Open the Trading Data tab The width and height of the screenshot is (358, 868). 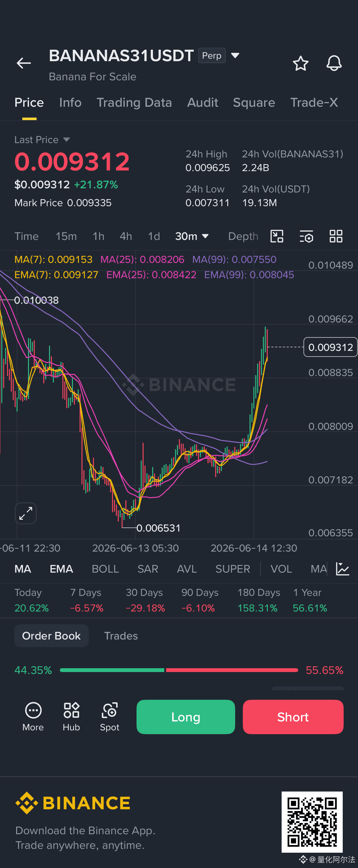pyautogui.click(x=134, y=102)
